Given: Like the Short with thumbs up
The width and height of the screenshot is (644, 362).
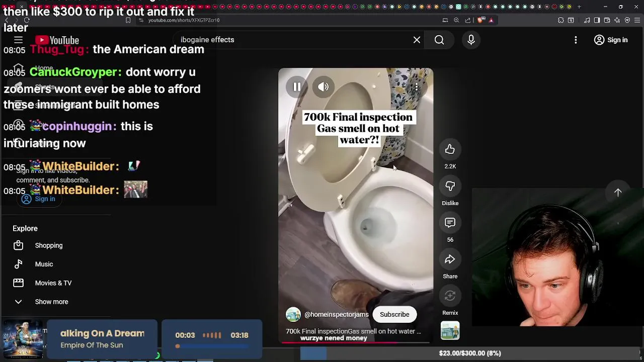Looking at the screenshot, I should 450,149.
